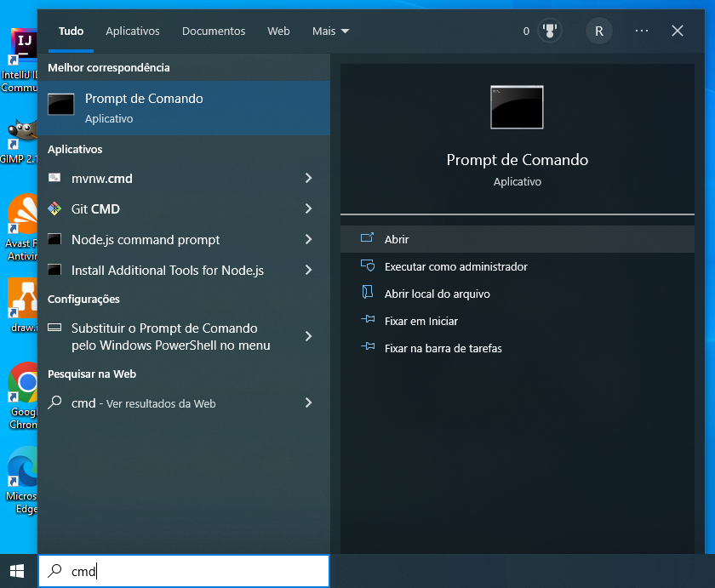Image resolution: width=715 pixels, height=588 pixels.
Task: Switch to the Aplicativos tab
Action: tap(133, 31)
